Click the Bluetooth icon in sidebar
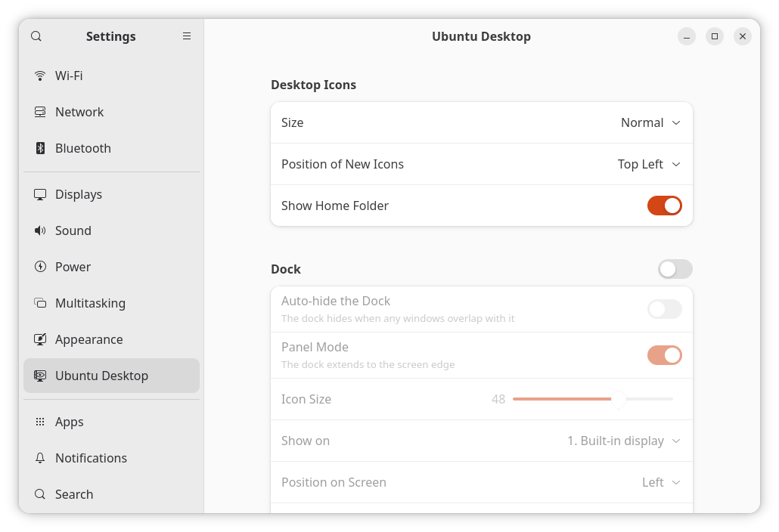Image resolution: width=779 pixels, height=532 pixels. tap(40, 148)
